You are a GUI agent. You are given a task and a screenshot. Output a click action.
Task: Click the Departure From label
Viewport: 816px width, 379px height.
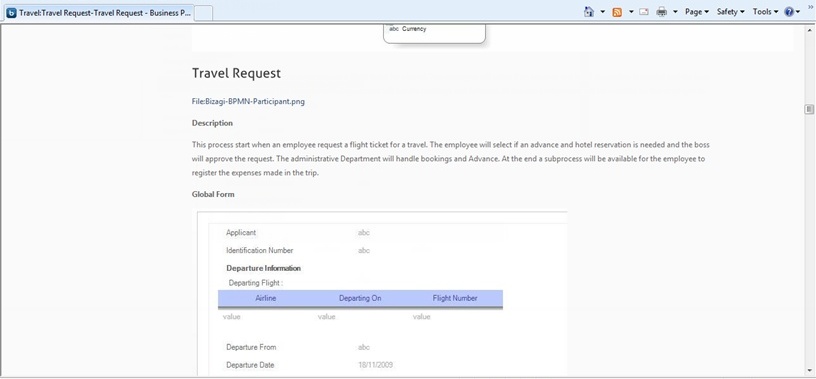251,347
